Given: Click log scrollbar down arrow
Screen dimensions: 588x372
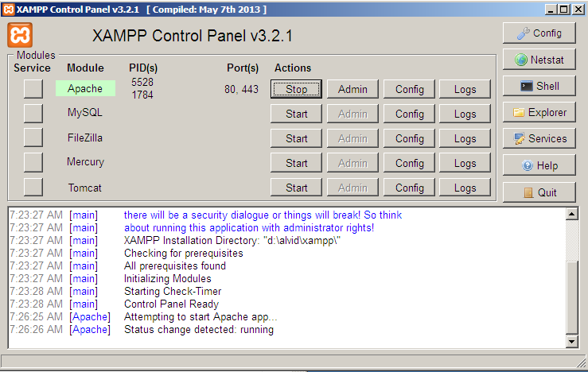Looking at the screenshot, I should 571,341.
